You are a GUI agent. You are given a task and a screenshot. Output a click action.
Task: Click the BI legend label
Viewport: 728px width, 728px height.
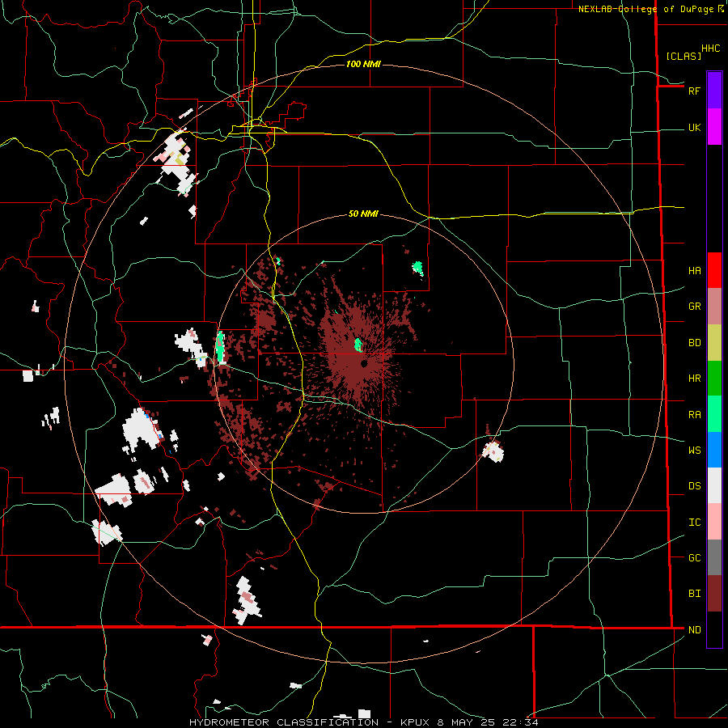point(694,594)
